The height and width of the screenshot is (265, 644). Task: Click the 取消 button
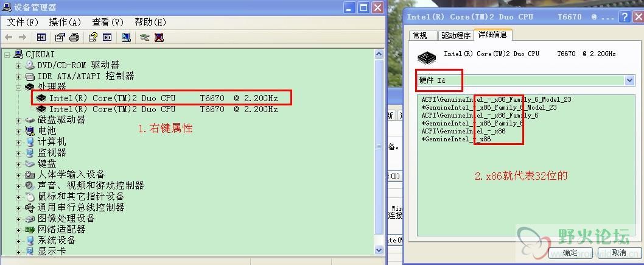coord(619,253)
